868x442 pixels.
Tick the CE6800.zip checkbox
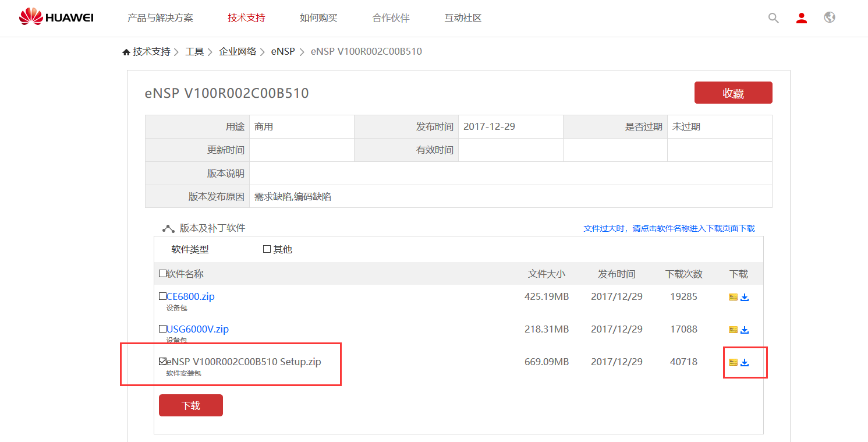coord(162,296)
